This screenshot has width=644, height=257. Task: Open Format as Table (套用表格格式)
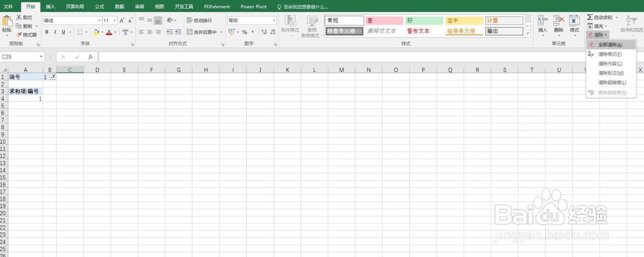point(312,26)
